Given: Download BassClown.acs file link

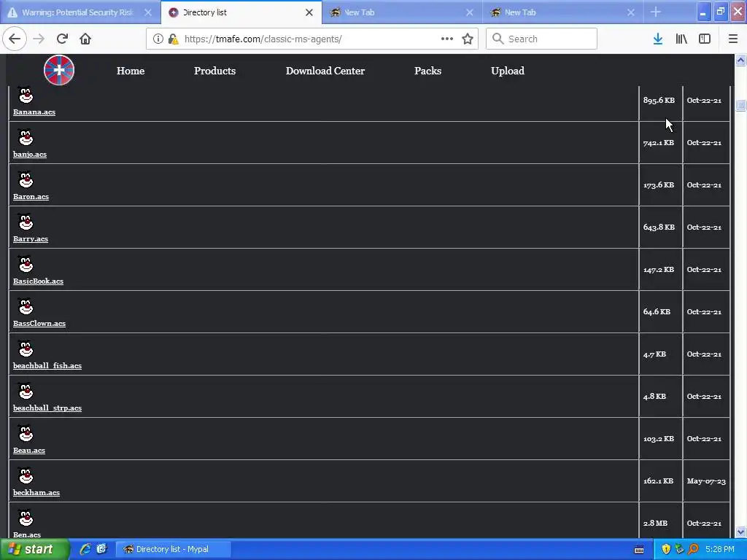Looking at the screenshot, I should tap(39, 323).
